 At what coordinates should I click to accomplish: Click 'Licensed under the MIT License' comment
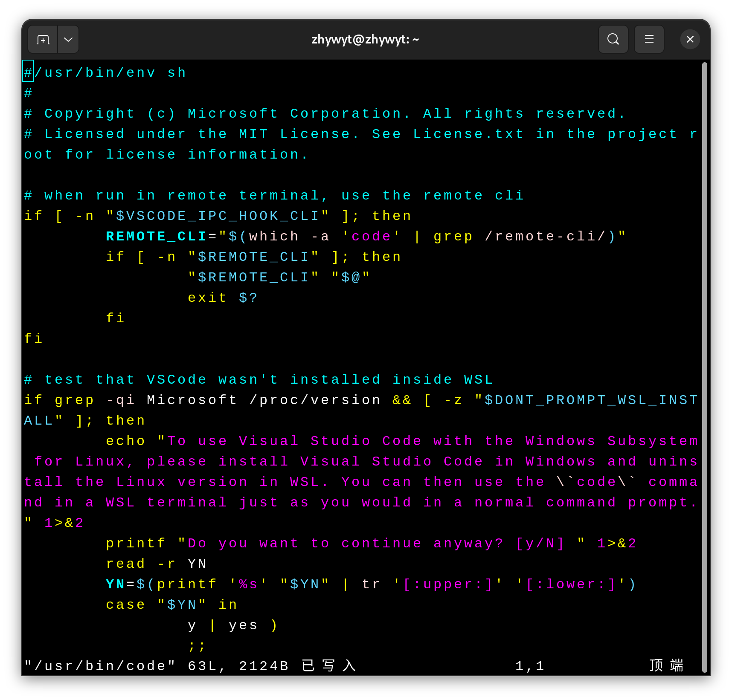[202, 134]
